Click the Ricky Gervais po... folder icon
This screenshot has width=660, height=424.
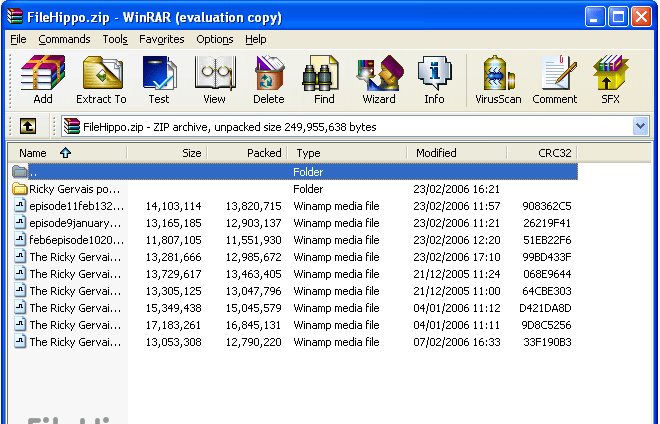tap(19, 189)
